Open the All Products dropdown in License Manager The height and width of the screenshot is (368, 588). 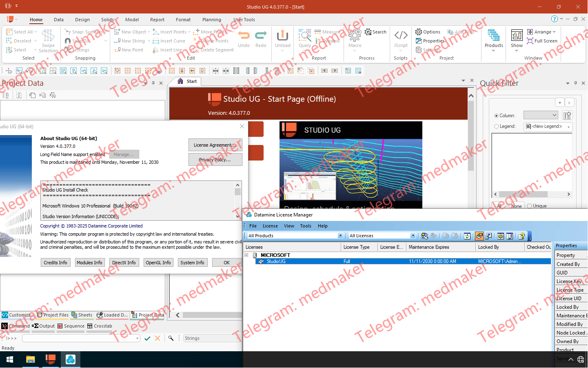pyautogui.click(x=340, y=236)
